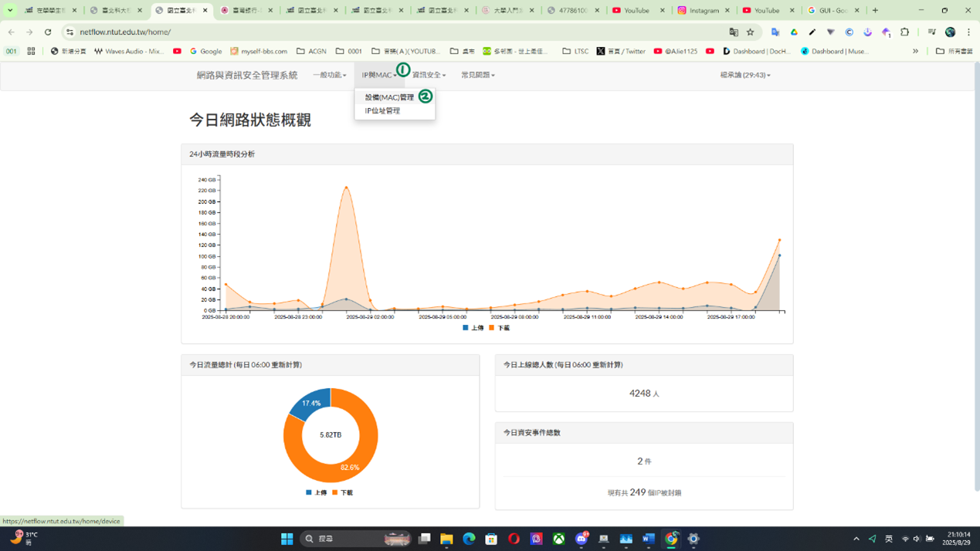
Task: Open the YouTube tab next to Instagram
Action: [766, 11]
